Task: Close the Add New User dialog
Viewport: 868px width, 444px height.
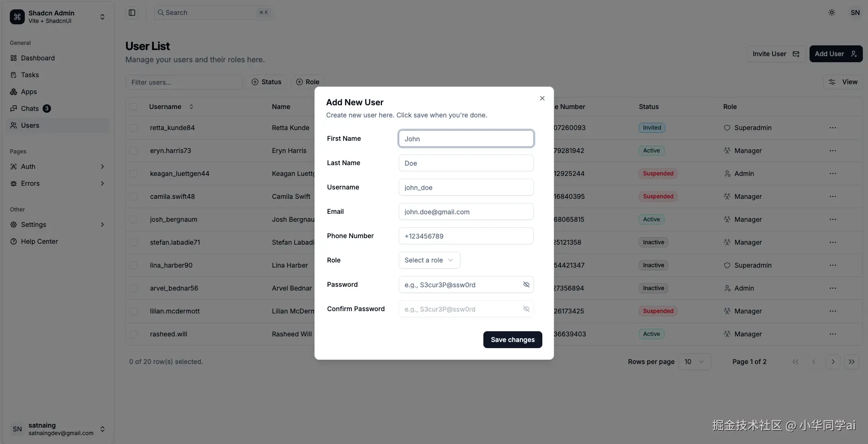Action: tap(542, 98)
